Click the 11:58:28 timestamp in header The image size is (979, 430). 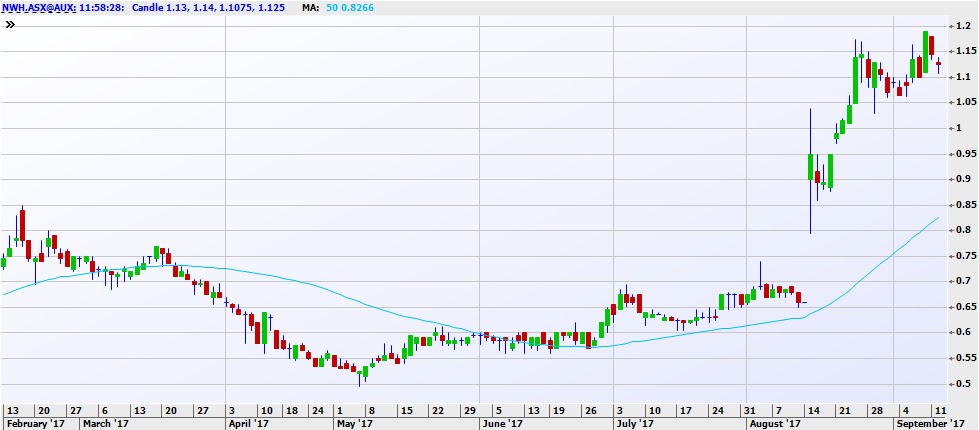pos(101,8)
